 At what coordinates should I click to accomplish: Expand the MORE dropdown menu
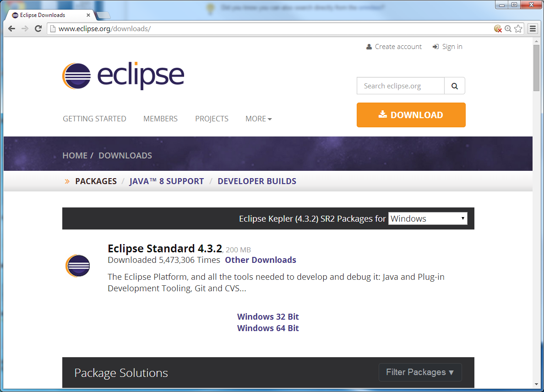click(x=258, y=119)
